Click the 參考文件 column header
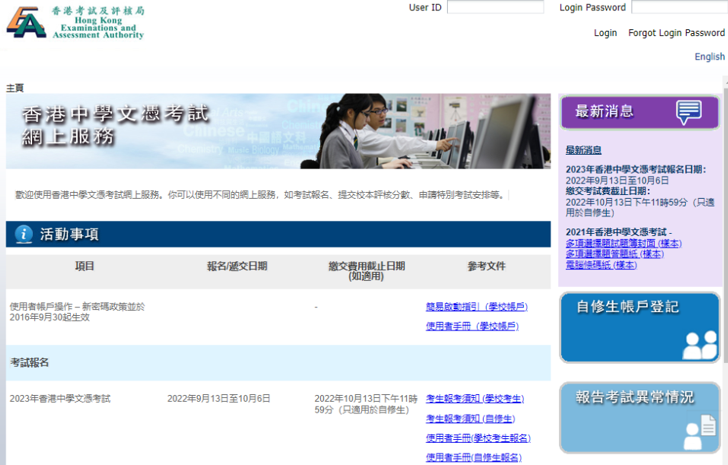728x465 pixels. [486, 266]
